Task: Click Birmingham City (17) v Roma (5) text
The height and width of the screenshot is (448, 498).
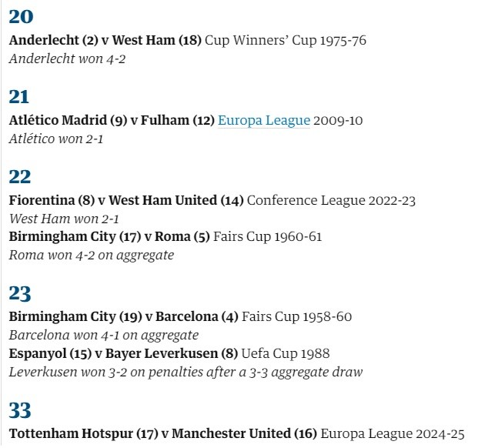Action: coord(109,237)
